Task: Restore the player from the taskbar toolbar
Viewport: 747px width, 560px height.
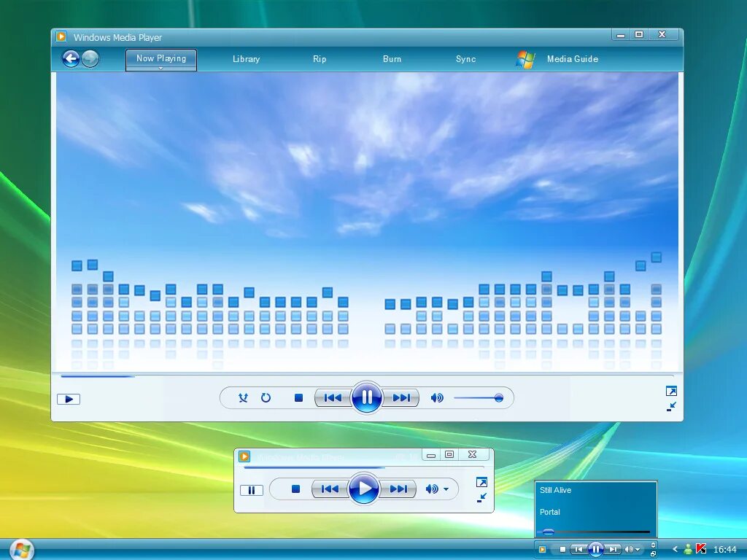Action: [653, 554]
